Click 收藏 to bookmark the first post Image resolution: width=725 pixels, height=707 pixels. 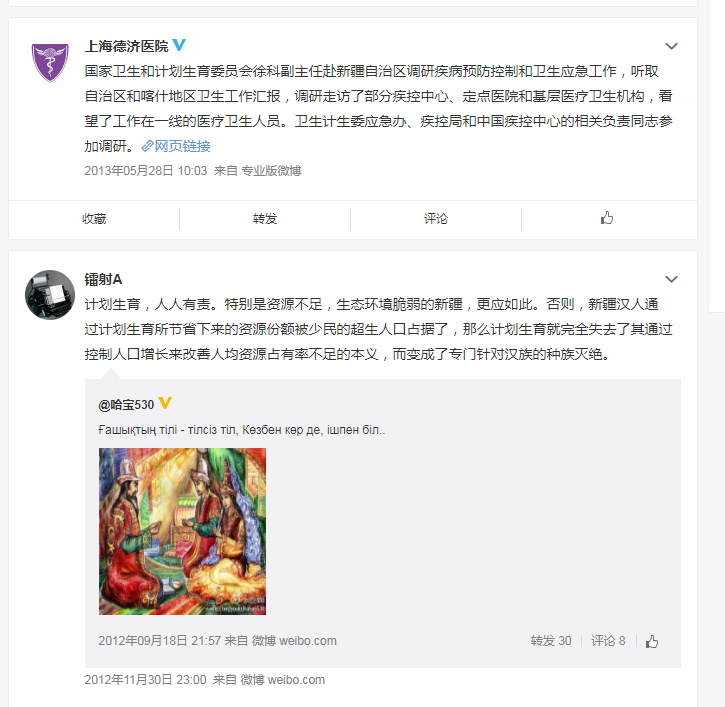[x=94, y=219]
